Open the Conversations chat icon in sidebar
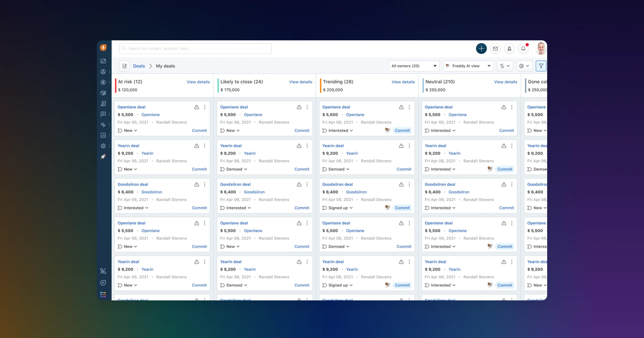The height and width of the screenshot is (338, 644). tap(103, 114)
